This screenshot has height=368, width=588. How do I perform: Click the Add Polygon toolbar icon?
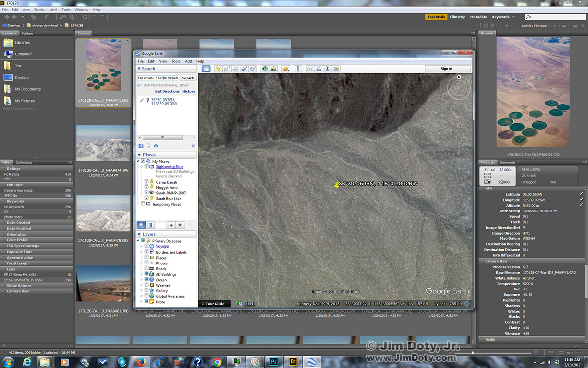(x=227, y=69)
